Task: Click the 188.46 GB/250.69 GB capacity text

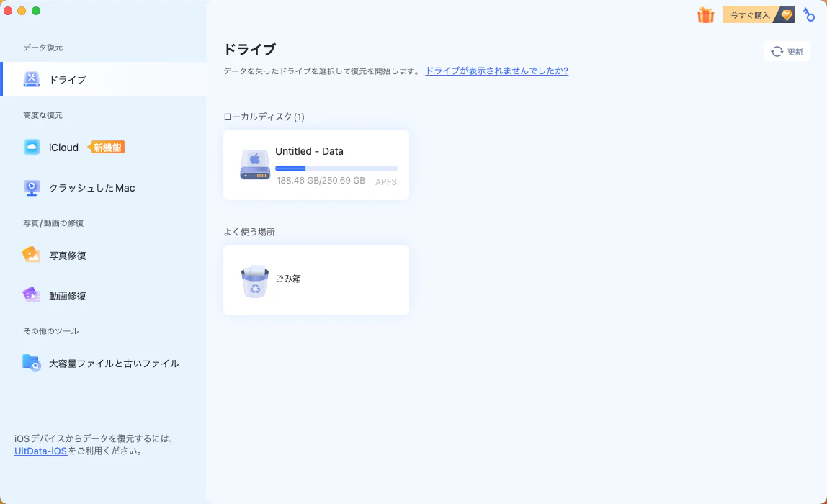Action: pos(321,180)
